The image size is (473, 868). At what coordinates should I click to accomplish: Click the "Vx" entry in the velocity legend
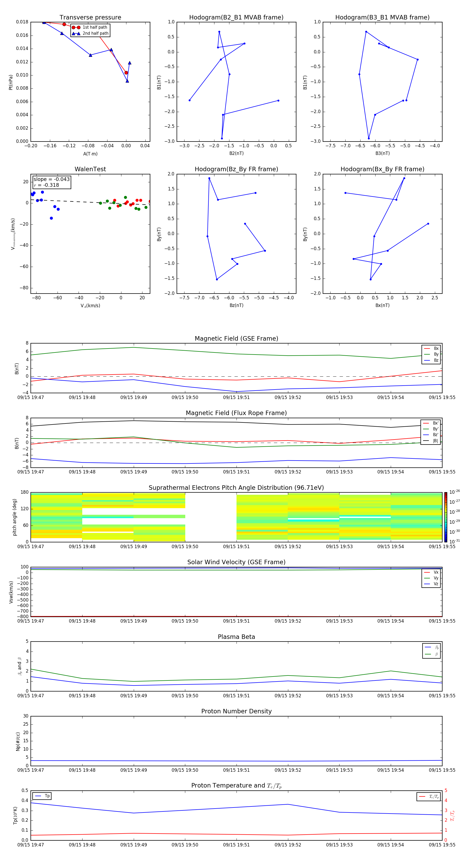[x=431, y=572]
